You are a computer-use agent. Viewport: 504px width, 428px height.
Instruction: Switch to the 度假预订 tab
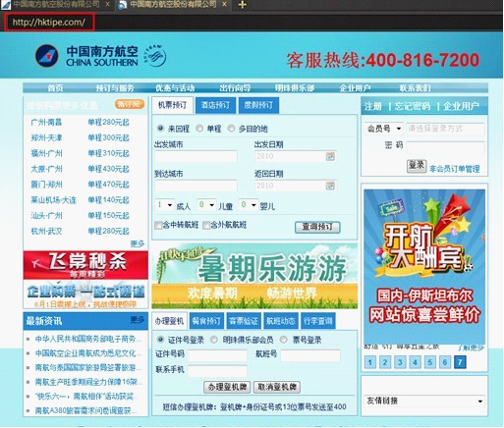click(x=258, y=105)
